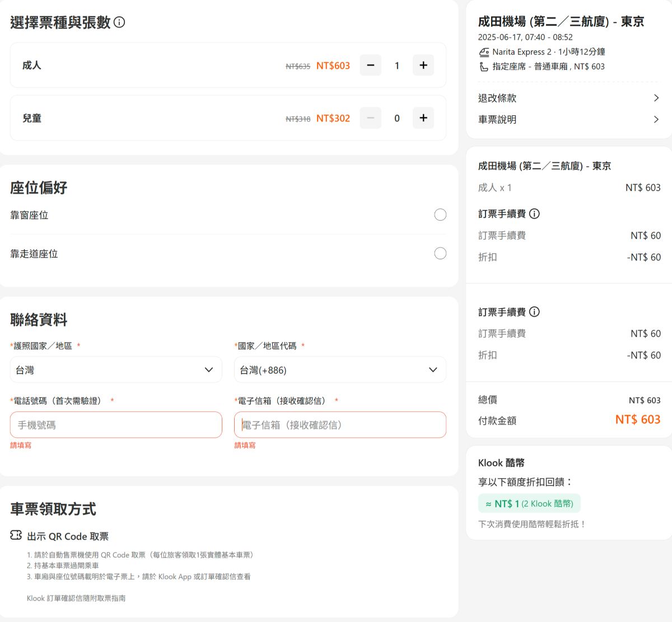Click the Klook 訂單確認信隨附取票指南 note
Viewport: 672px width, 622px height.
(76, 598)
